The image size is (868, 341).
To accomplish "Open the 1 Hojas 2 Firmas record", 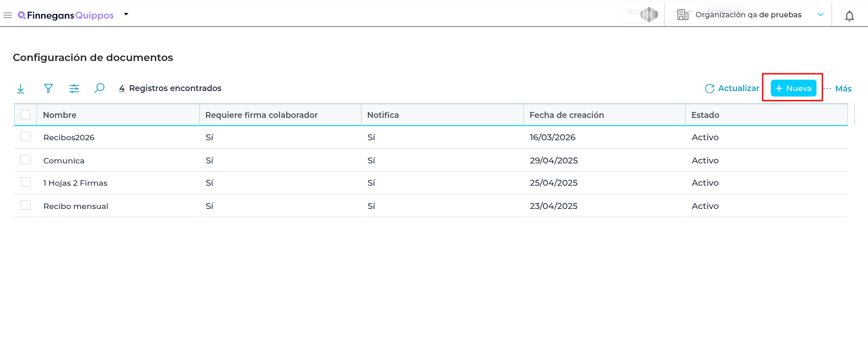I will [x=75, y=183].
